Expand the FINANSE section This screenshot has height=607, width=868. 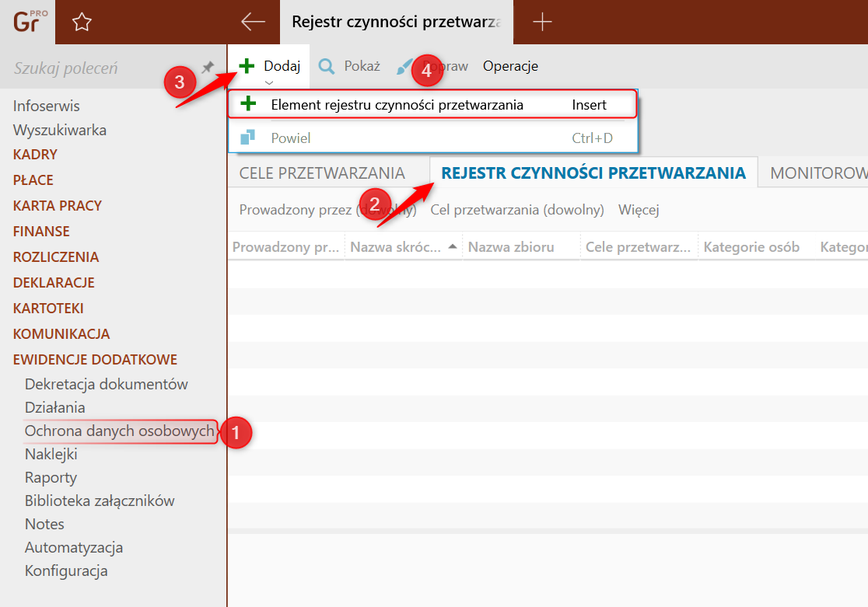(41, 232)
